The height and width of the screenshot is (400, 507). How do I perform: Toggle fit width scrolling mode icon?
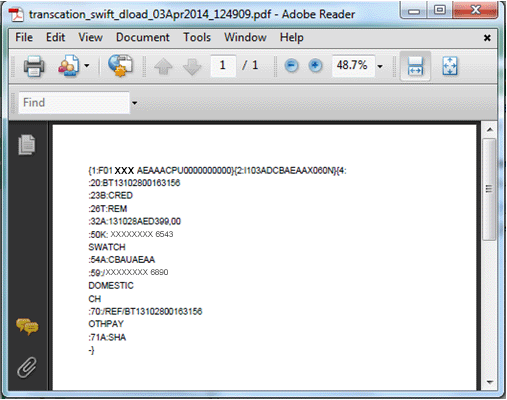click(415, 66)
